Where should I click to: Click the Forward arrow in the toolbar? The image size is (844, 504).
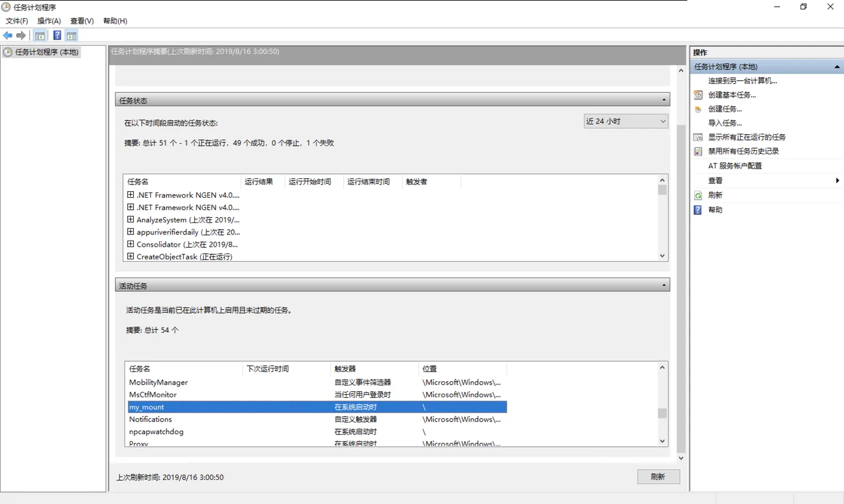tap(21, 36)
